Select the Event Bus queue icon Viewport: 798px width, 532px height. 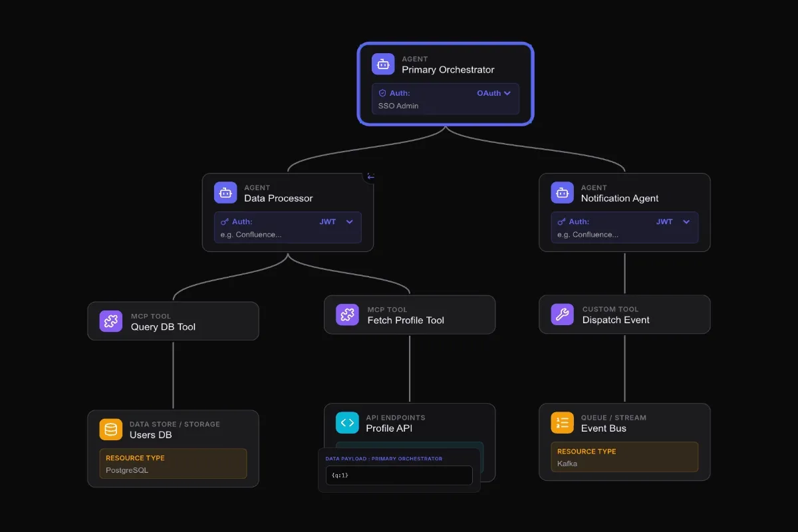[562, 422]
